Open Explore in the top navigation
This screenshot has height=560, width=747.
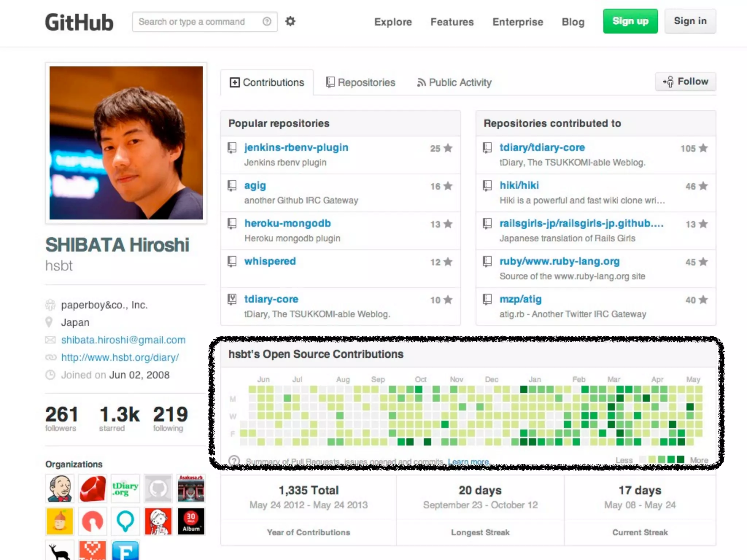click(x=393, y=22)
